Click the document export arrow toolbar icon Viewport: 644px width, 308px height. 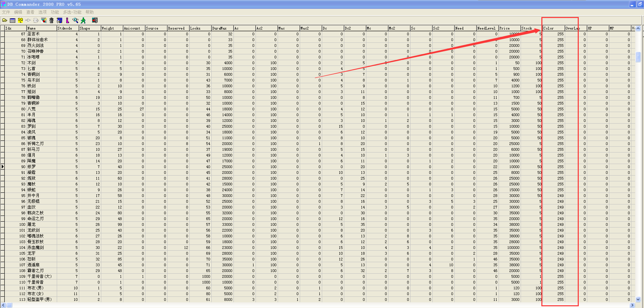pos(36,20)
